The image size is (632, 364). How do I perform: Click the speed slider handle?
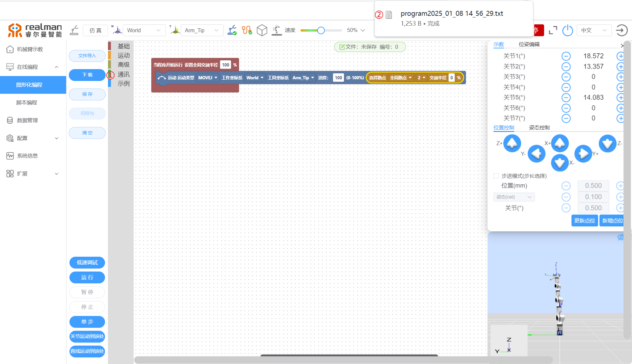(321, 30)
